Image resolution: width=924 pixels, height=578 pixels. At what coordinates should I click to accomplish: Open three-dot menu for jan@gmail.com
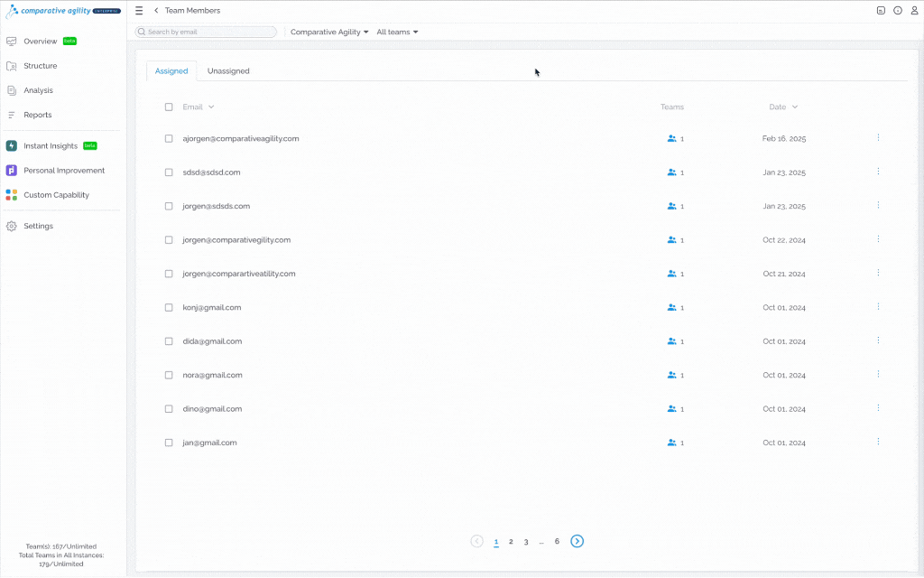pos(878,441)
